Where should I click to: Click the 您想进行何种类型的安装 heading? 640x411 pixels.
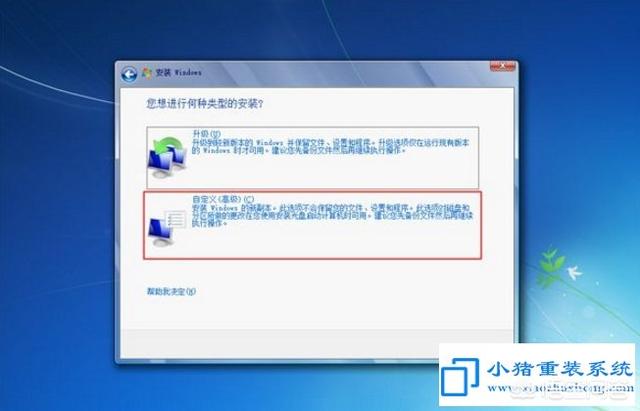tap(205, 104)
